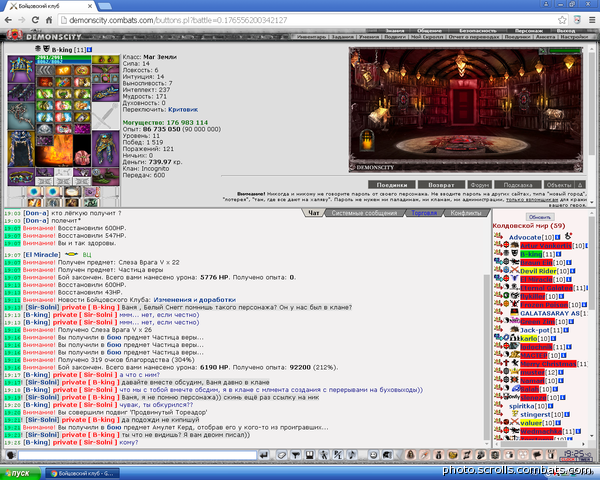Click the clock icon in bottom toolbar
This screenshot has height=480, width=600.
(x=576, y=455)
